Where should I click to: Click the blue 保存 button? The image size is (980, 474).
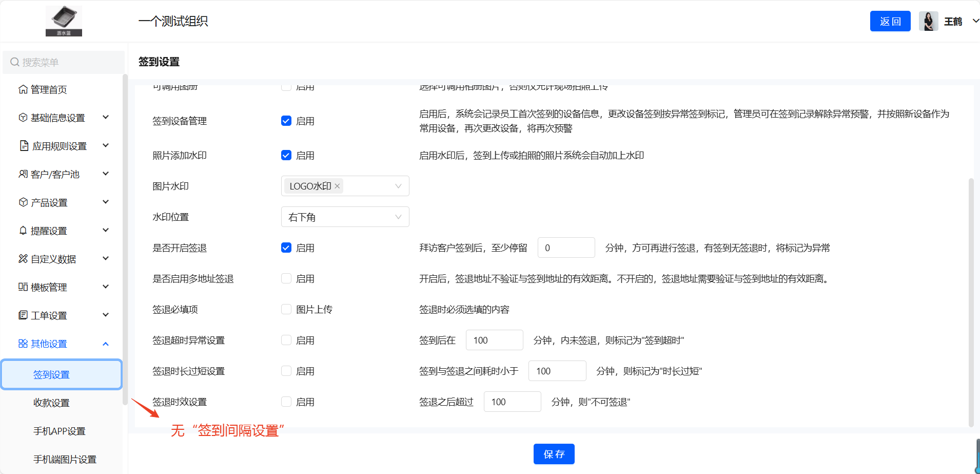pyautogui.click(x=554, y=454)
